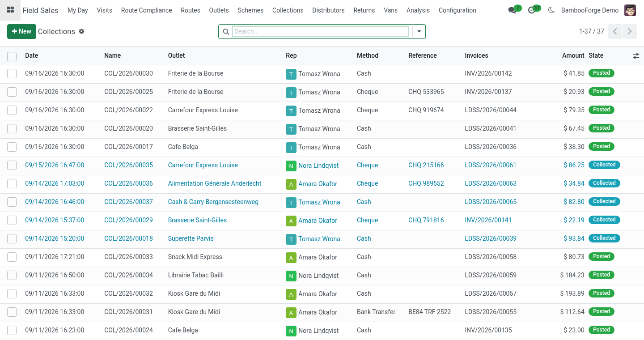Click Collected badge for Superette Parvis
Image resolution: width=644 pixels, height=340 pixels.
[x=604, y=238]
